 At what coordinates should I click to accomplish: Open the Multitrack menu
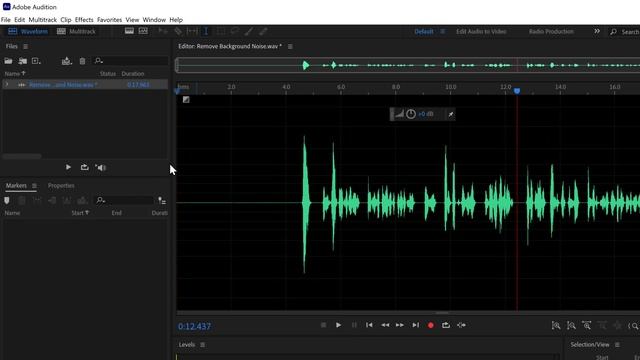tap(42, 20)
